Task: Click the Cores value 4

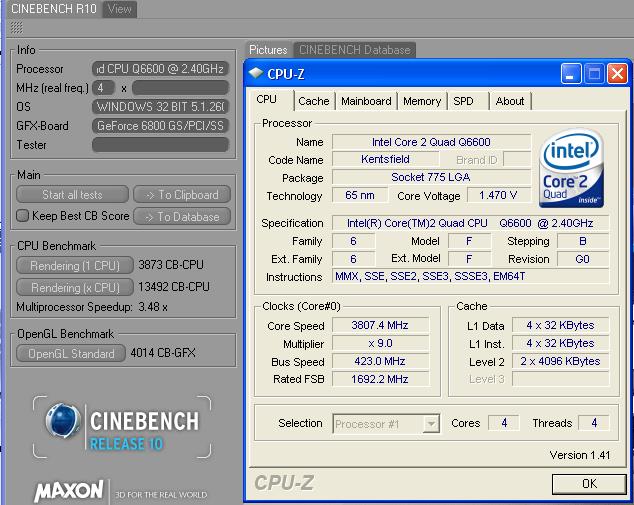Action: 504,423
